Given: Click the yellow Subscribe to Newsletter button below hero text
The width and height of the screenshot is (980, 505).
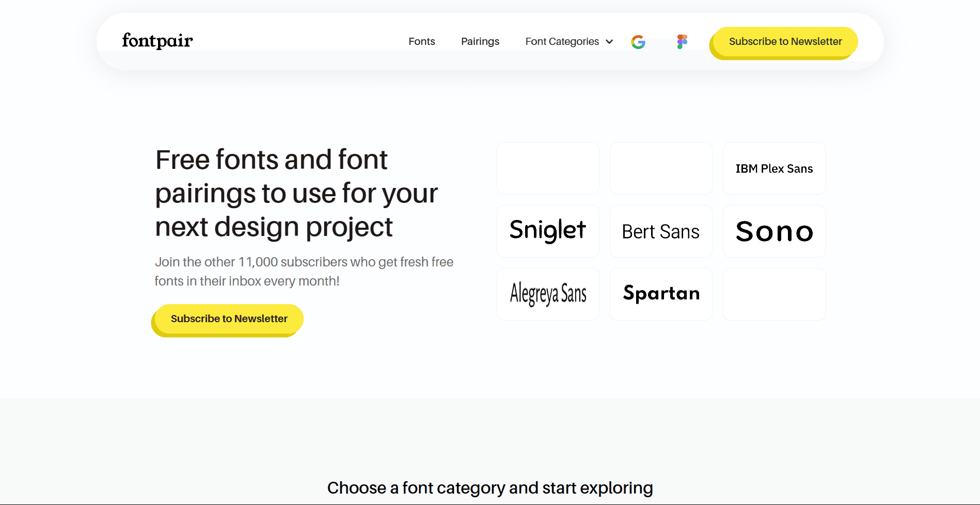Looking at the screenshot, I should (x=229, y=319).
